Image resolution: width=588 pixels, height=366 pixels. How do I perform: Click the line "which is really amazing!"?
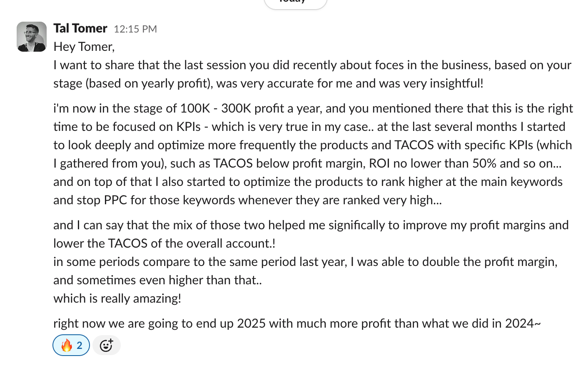(x=117, y=298)
